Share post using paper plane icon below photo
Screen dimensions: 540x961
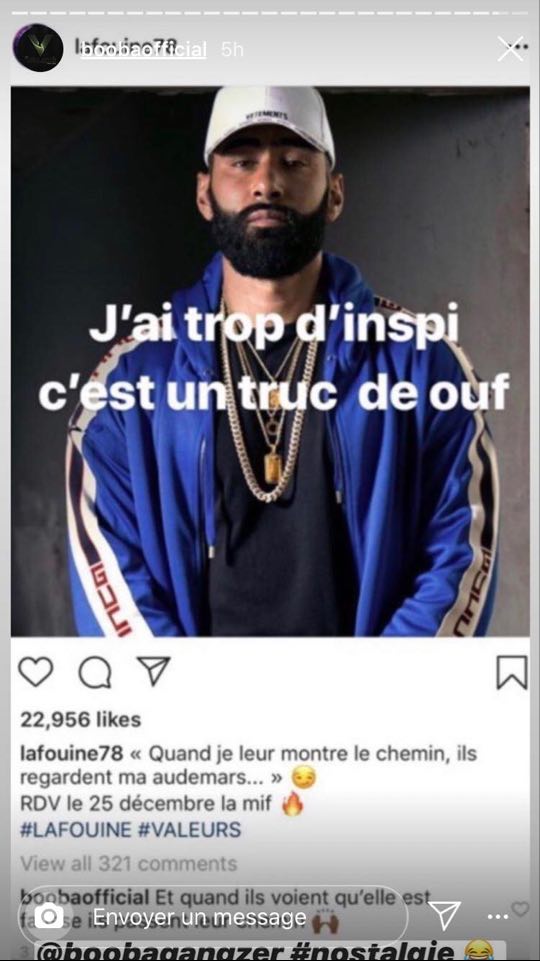coord(153,671)
